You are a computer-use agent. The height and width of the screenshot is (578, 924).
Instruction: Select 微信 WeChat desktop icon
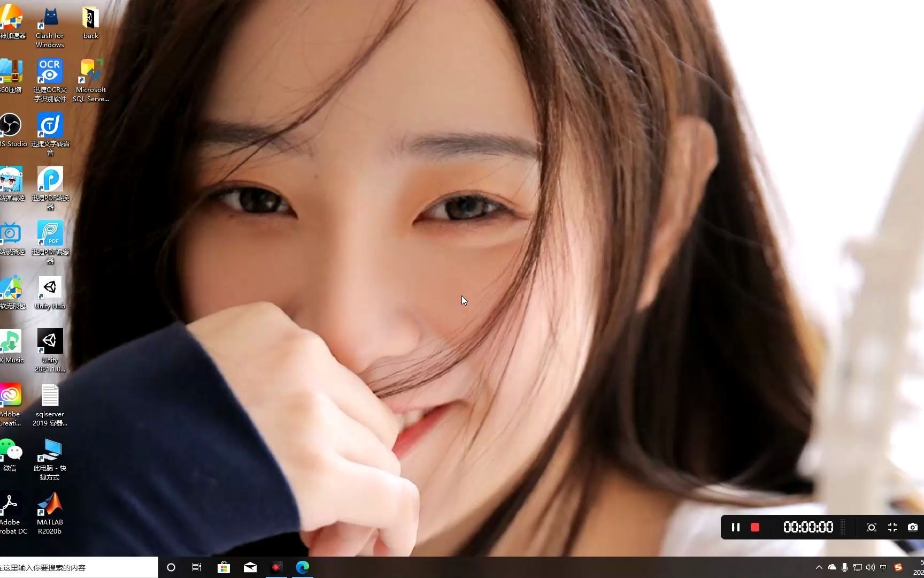click(11, 455)
